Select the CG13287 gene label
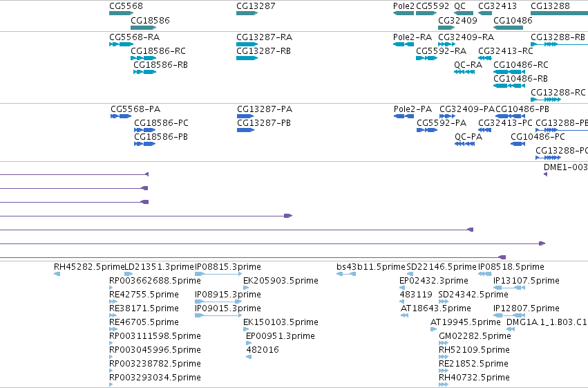 click(x=256, y=6)
